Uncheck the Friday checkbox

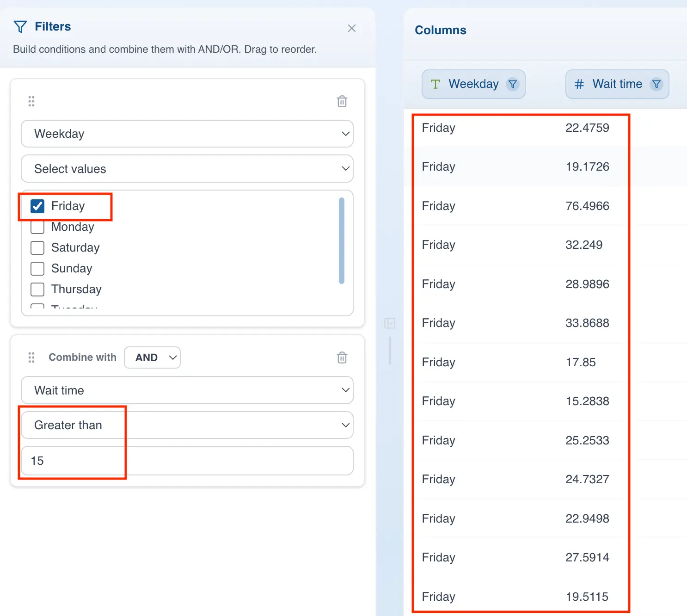[x=37, y=206]
